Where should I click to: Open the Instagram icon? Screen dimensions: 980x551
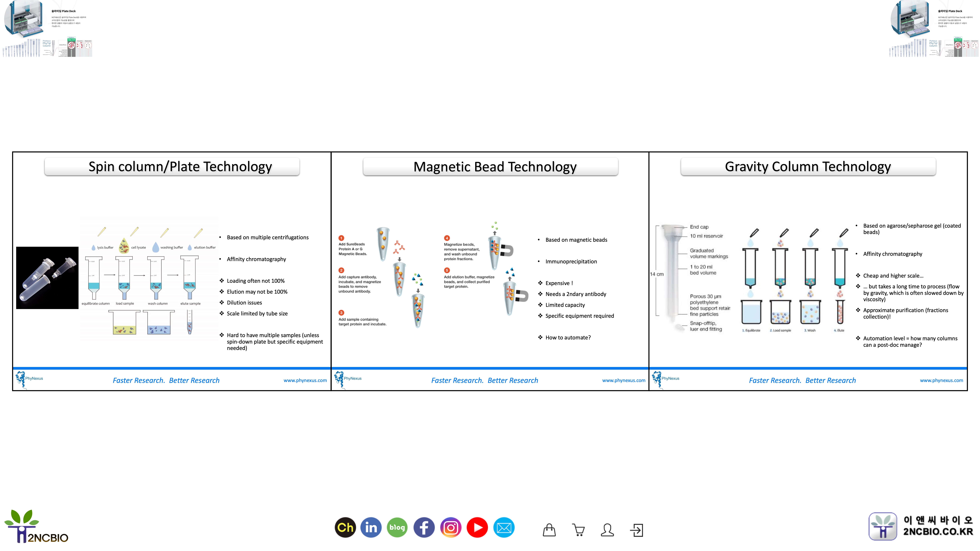(x=451, y=527)
